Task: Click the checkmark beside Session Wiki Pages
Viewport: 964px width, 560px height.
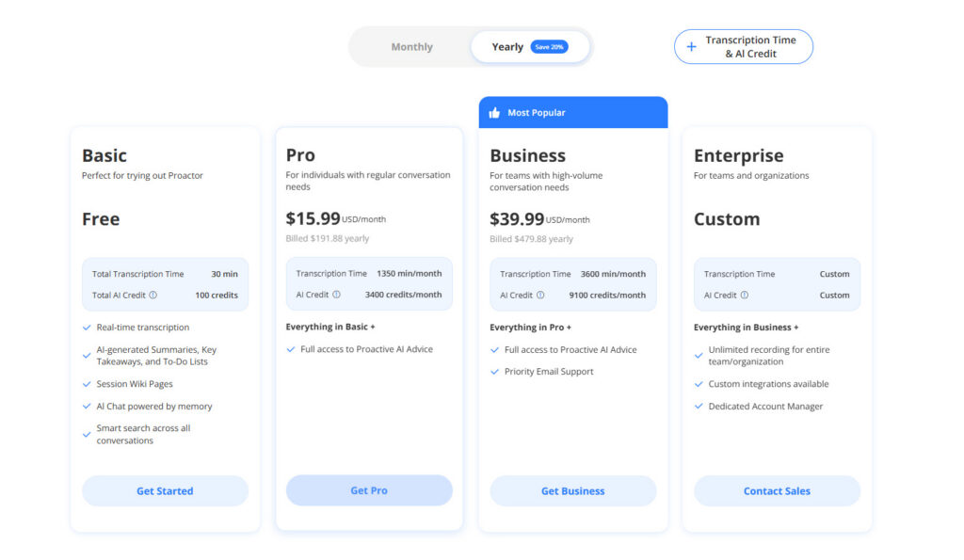Action: pyautogui.click(x=88, y=384)
